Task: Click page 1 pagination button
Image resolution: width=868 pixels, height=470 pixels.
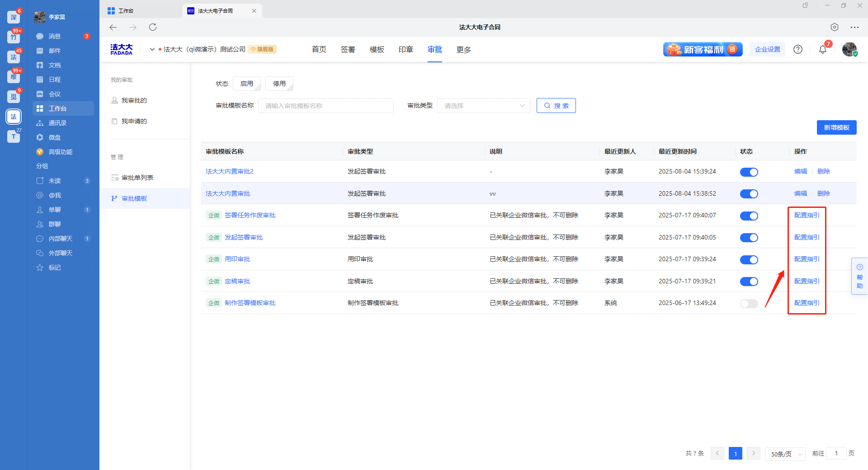Action: tap(736, 453)
